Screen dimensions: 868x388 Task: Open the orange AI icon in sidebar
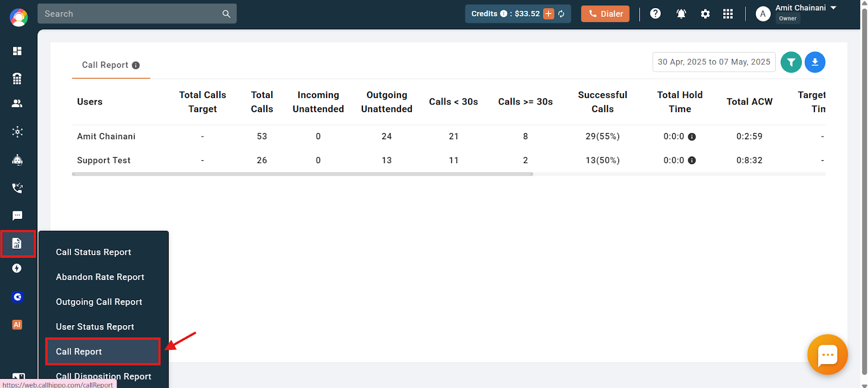17,325
